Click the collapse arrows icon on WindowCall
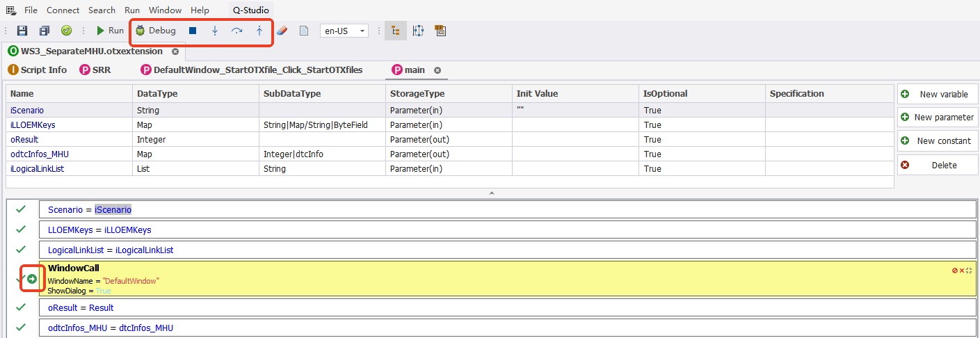The height and width of the screenshot is (338, 980). 969,270
